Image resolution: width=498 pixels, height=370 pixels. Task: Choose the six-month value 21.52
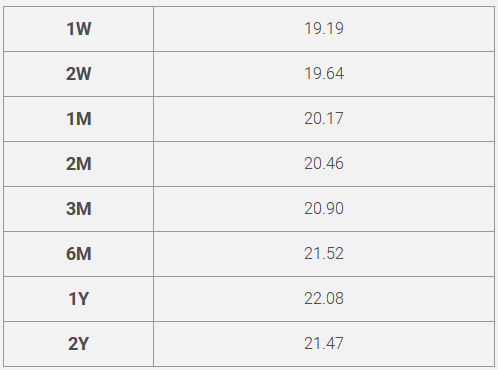tap(324, 254)
